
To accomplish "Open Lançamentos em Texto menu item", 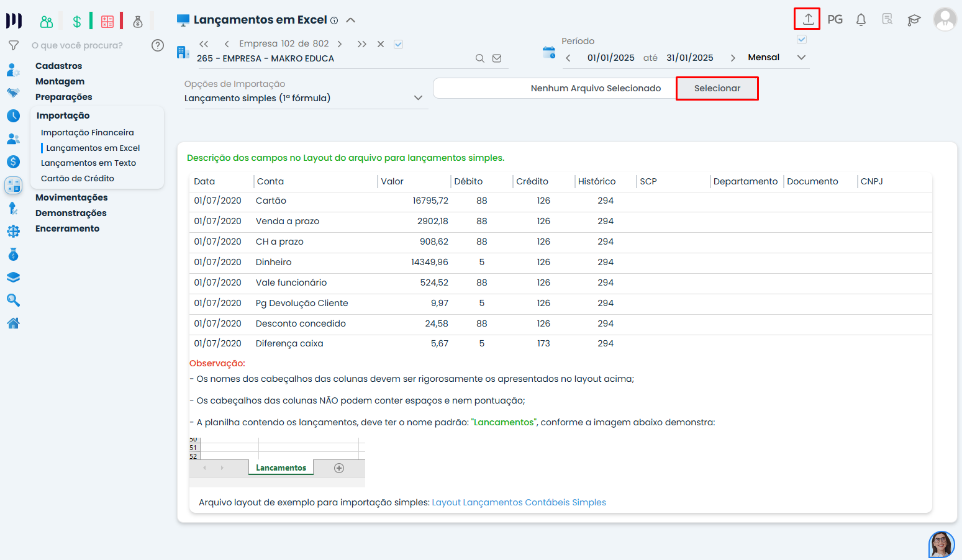I will point(88,163).
